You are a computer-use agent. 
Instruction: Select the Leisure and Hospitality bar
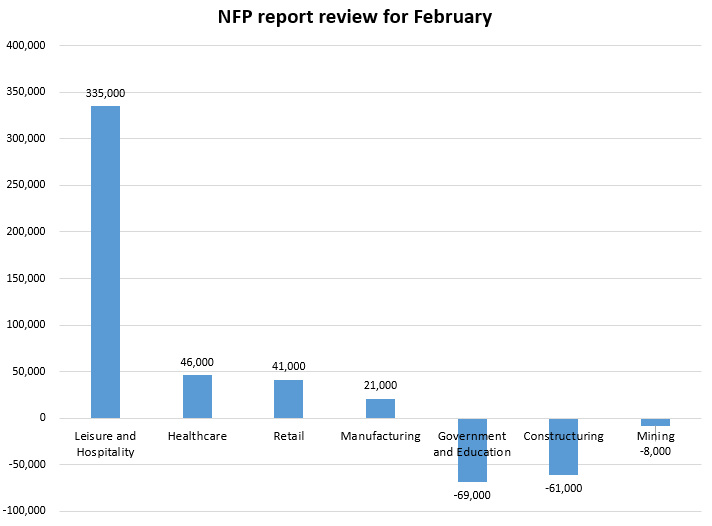point(105,262)
